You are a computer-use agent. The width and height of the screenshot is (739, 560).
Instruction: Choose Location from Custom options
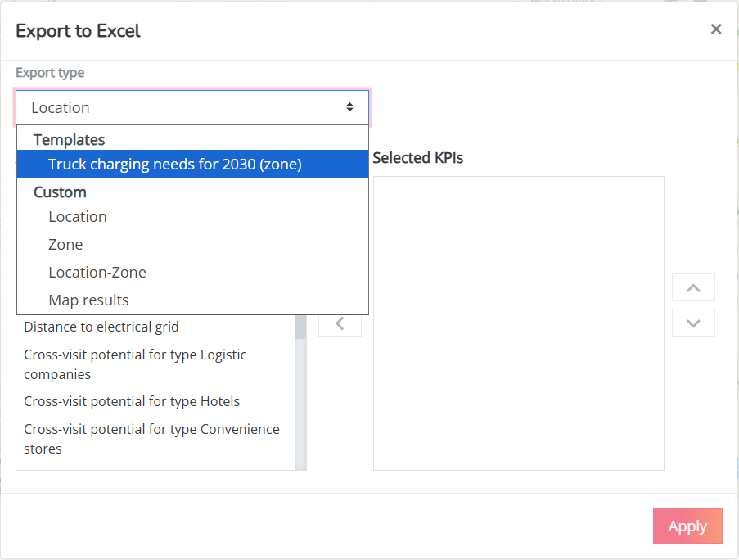click(x=78, y=216)
